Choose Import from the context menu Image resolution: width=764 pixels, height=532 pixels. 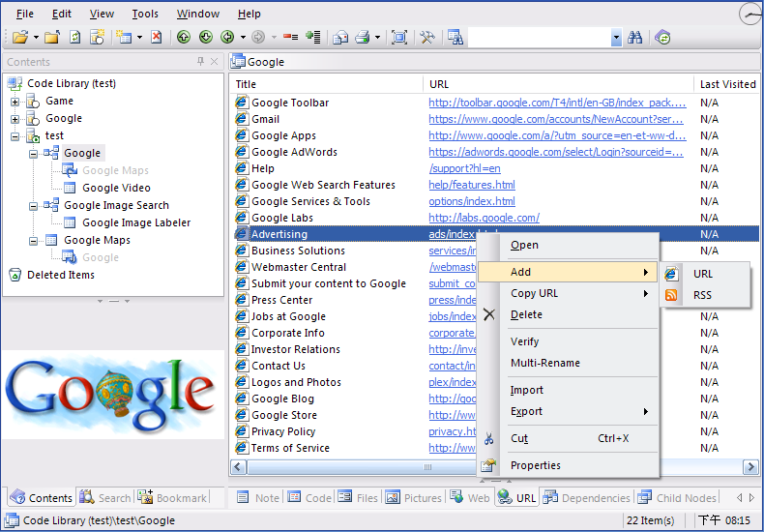526,390
